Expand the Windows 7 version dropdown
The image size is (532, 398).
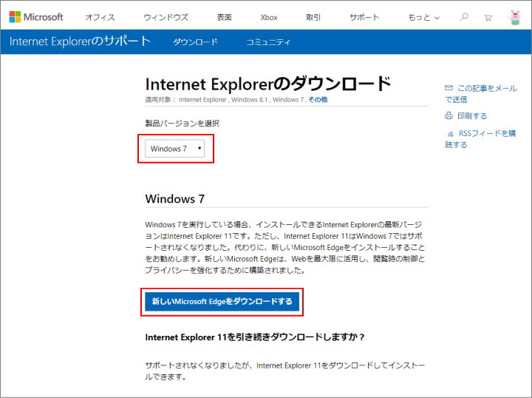coord(175,149)
